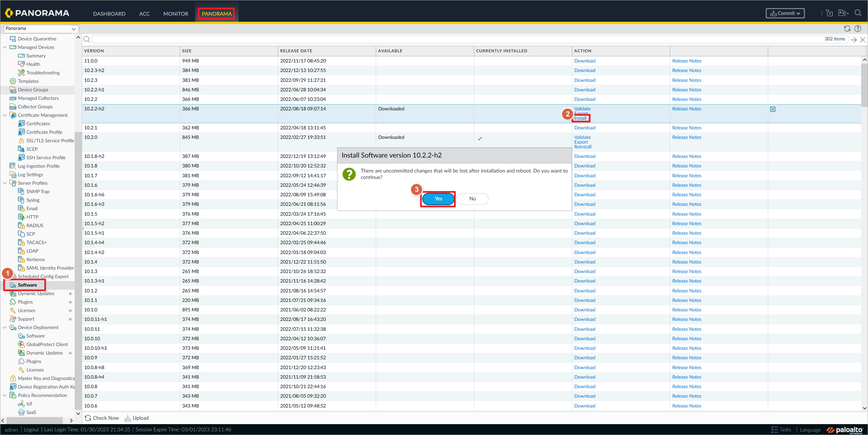Click the refresh icon above the table

(847, 29)
